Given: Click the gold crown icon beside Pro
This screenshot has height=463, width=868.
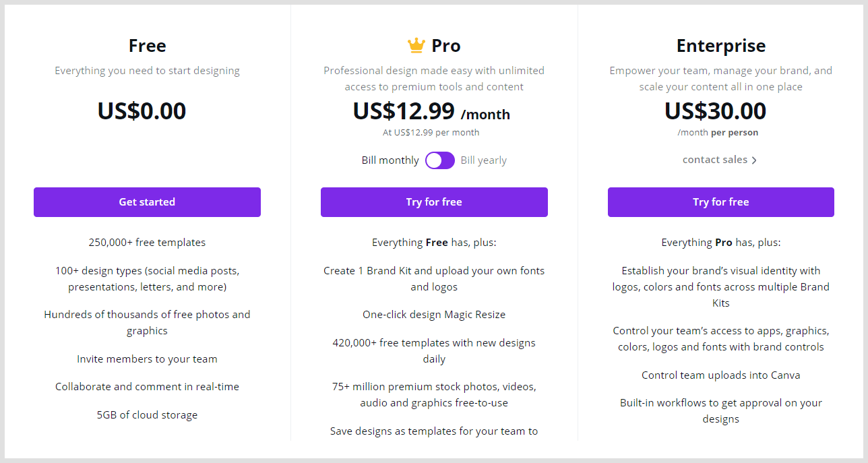Looking at the screenshot, I should coord(416,46).
